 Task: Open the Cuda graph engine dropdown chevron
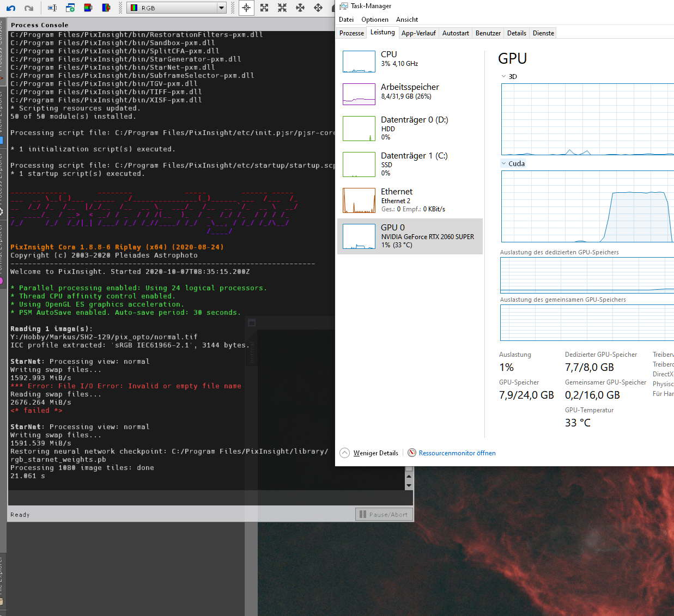(x=503, y=163)
